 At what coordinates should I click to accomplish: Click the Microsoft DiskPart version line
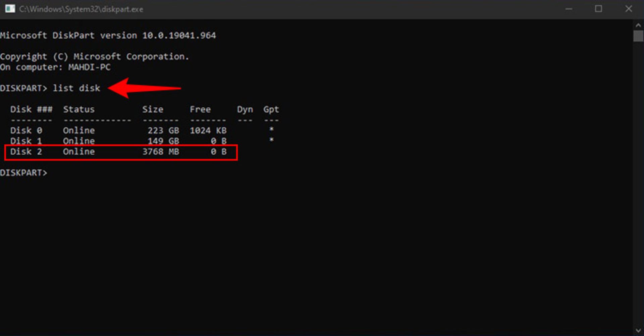coord(108,35)
